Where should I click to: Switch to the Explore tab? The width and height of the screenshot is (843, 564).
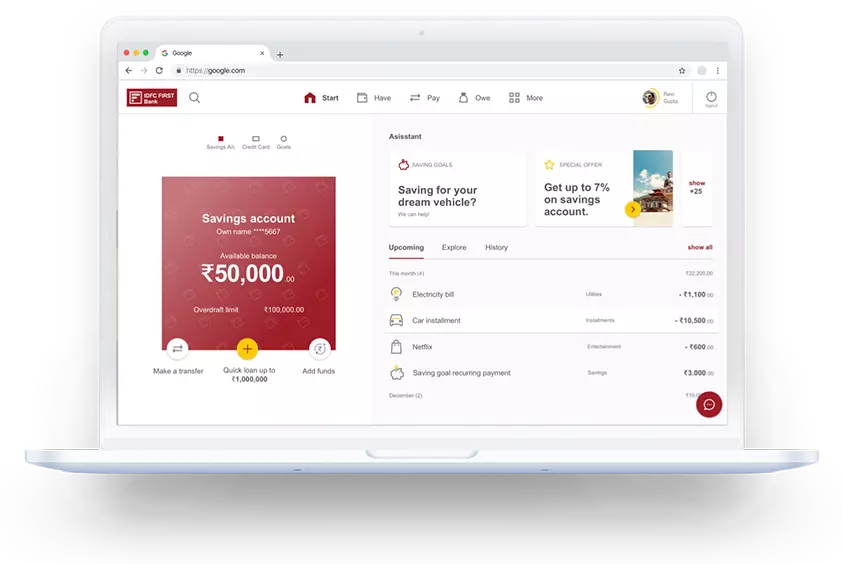tap(454, 247)
